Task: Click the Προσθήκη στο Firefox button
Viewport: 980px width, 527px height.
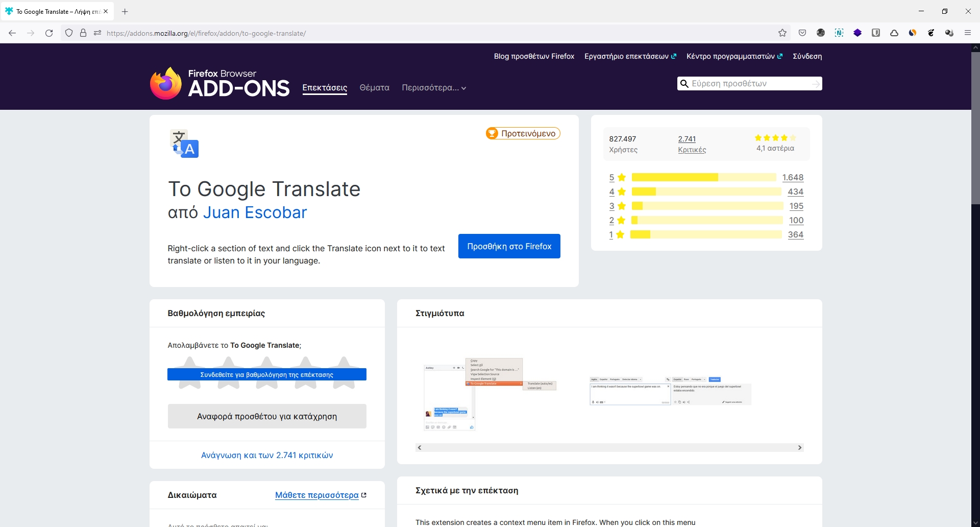Action: click(509, 246)
